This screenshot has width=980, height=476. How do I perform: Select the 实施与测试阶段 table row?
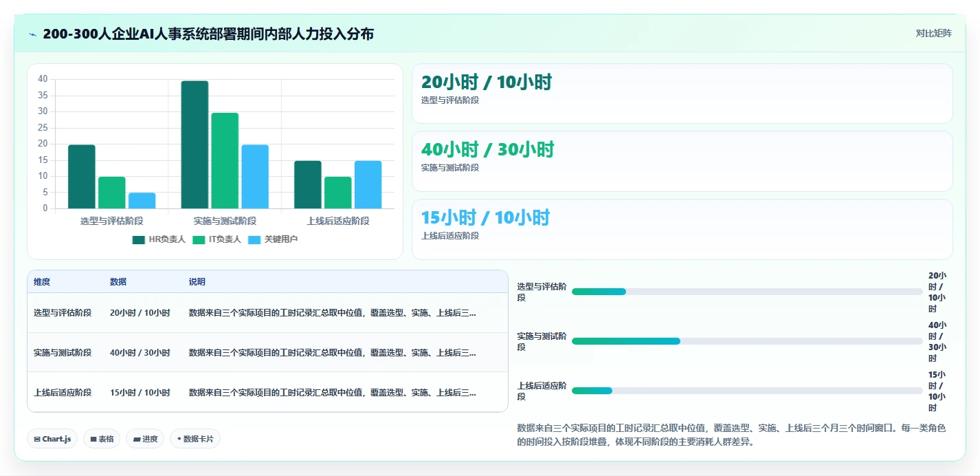[x=267, y=352]
